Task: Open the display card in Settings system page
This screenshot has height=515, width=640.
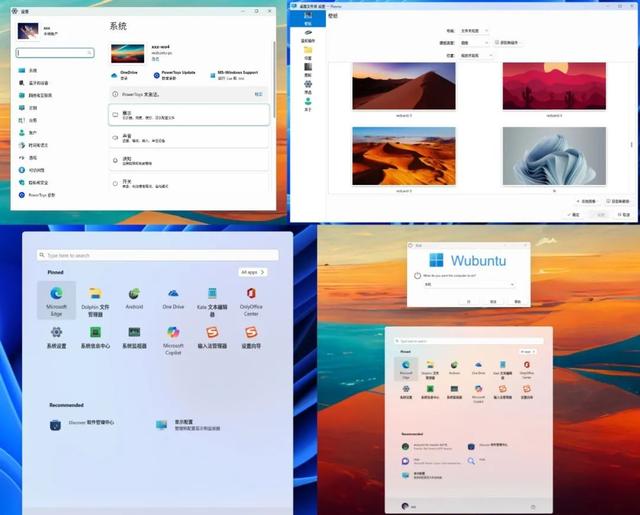Action: [189, 115]
